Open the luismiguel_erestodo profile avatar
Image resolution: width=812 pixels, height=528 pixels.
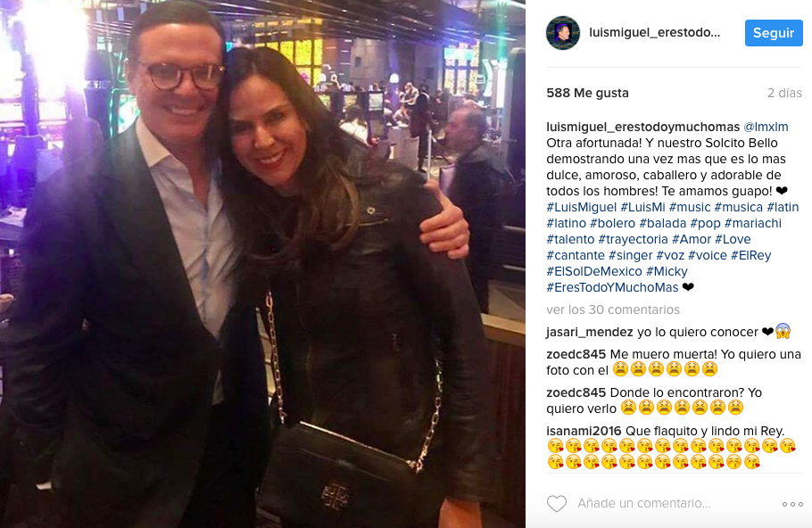point(563,33)
